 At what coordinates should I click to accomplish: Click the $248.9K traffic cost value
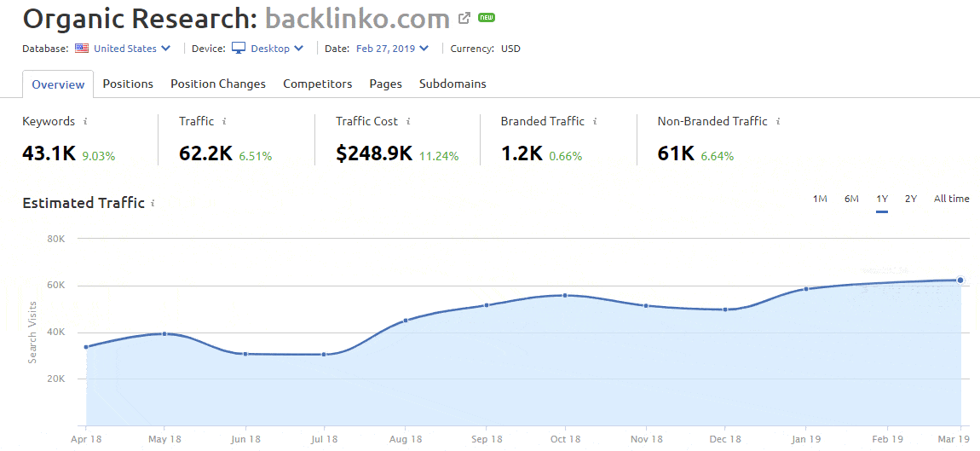point(374,153)
